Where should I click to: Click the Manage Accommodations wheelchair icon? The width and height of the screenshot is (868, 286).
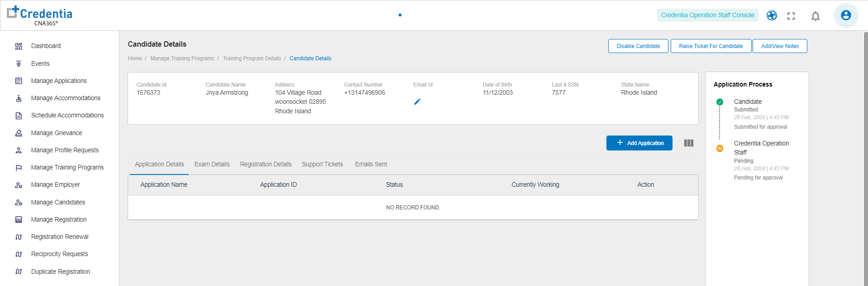tap(19, 98)
